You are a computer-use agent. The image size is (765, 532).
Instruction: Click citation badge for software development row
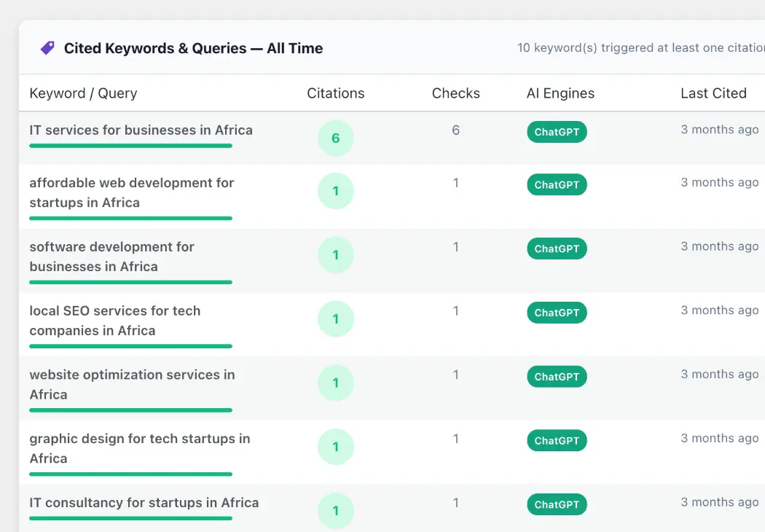tap(336, 255)
